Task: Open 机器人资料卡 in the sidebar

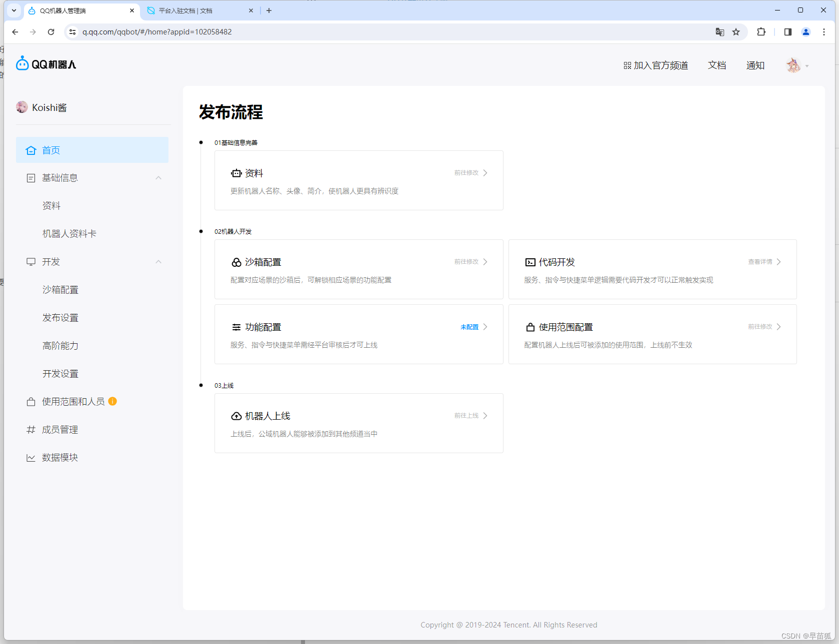Action: click(x=69, y=234)
